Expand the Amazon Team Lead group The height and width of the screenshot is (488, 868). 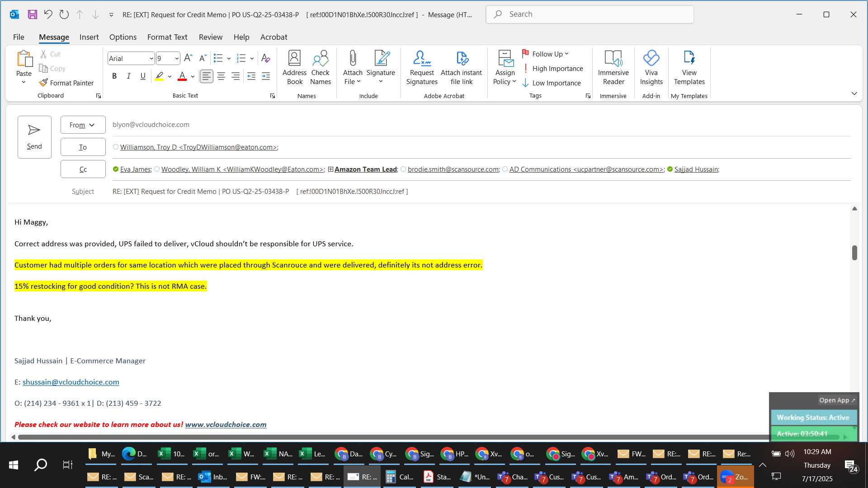click(330, 169)
